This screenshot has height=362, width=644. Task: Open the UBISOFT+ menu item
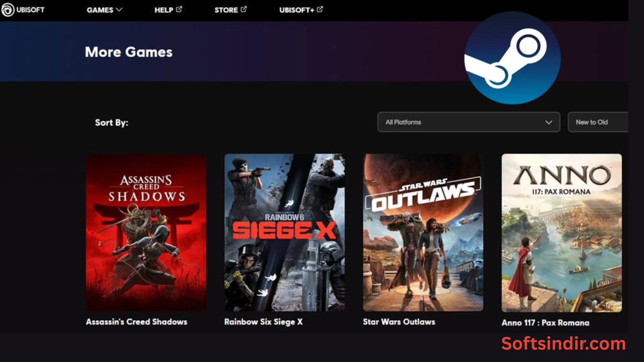pyautogui.click(x=297, y=10)
